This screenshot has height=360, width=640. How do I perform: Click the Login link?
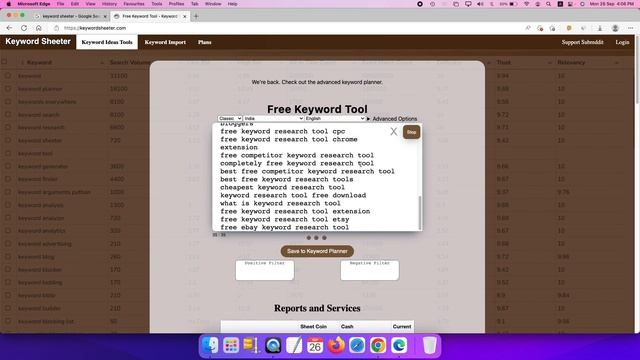(x=622, y=42)
